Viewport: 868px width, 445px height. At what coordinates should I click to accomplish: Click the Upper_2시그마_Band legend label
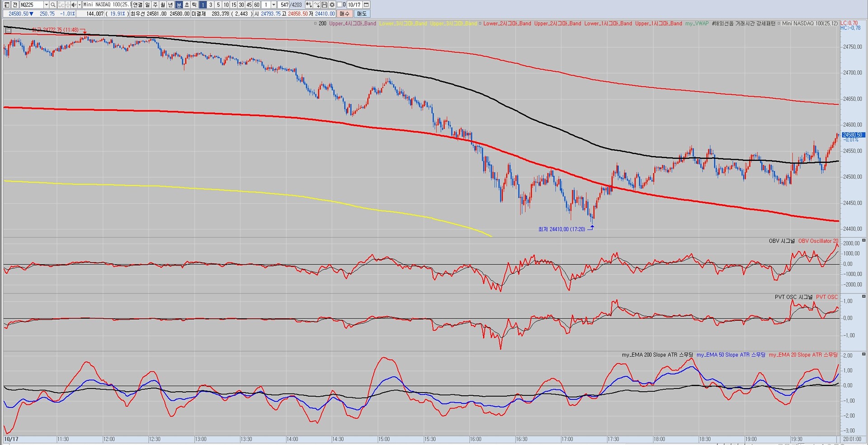click(x=558, y=23)
